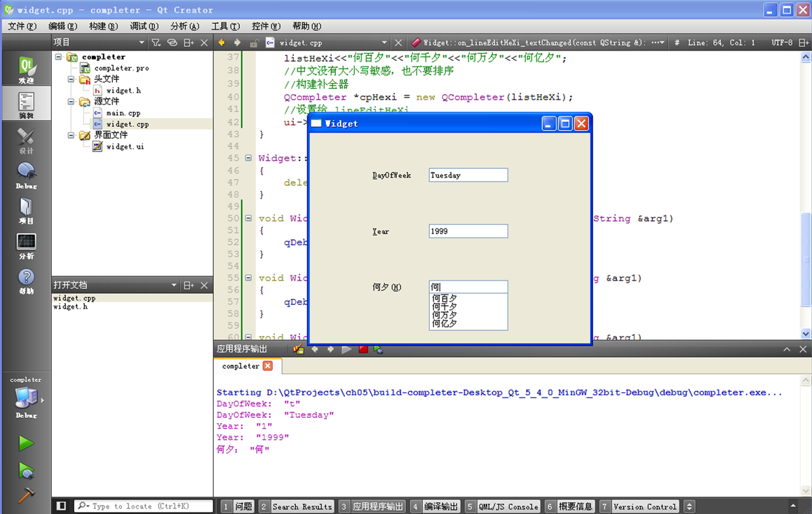Stop the running application in output pane

(x=363, y=349)
